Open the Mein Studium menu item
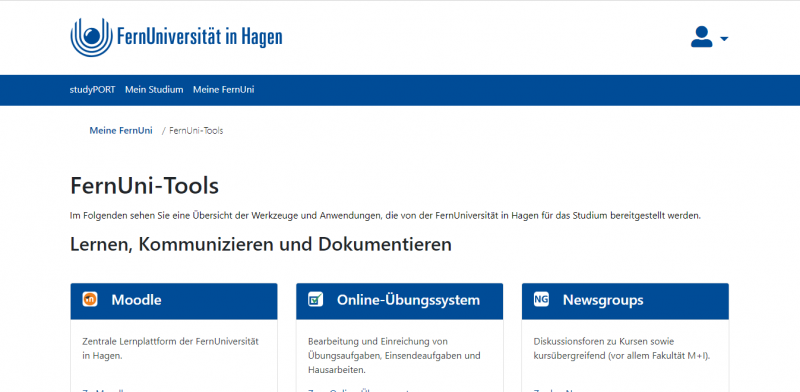800x392 pixels. pyautogui.click(x=154, y=90)
